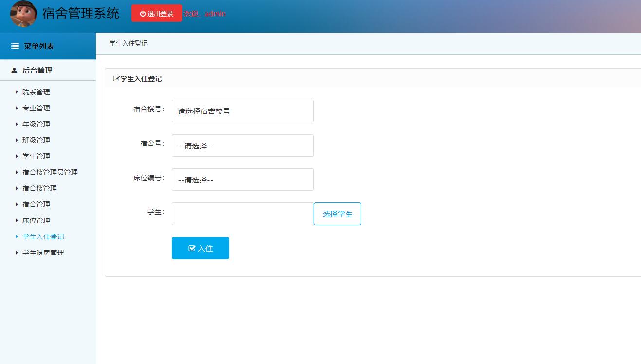This screenshot has width=641, height=364.
Task: Click the avatar image in the top banner
Action: point(23,14)
